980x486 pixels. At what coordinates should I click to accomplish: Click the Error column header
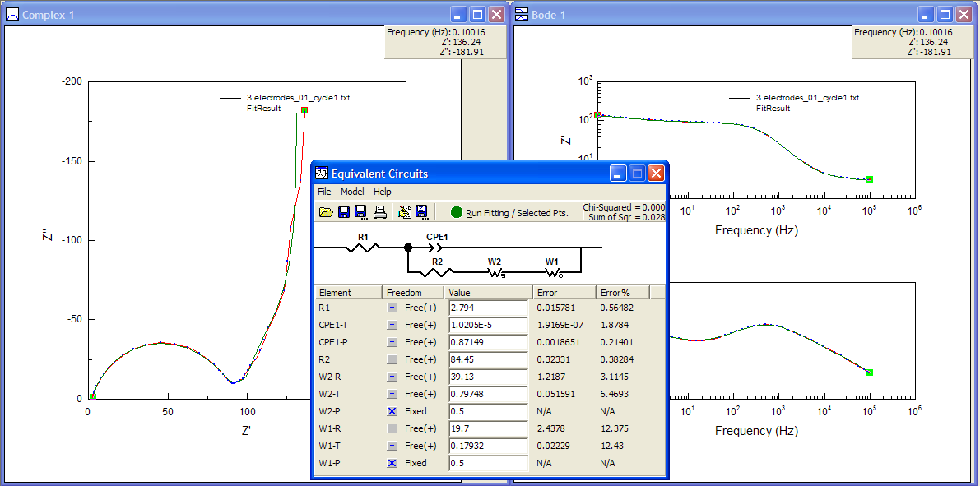click(x=564, y=293)
